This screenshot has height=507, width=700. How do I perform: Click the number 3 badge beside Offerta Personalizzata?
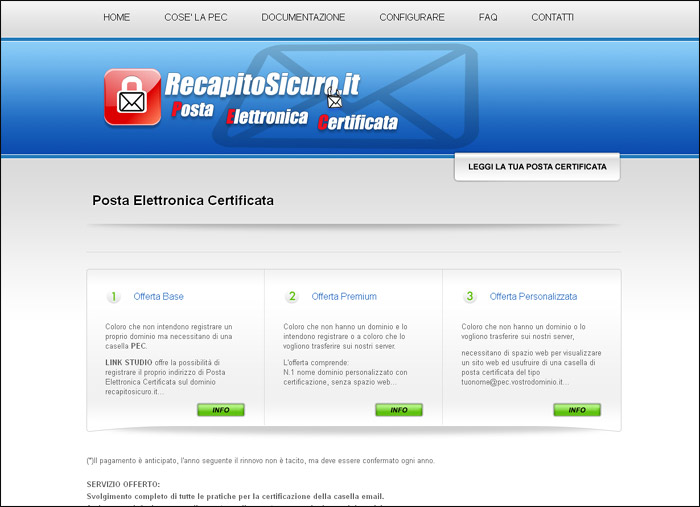click(470, 296)
